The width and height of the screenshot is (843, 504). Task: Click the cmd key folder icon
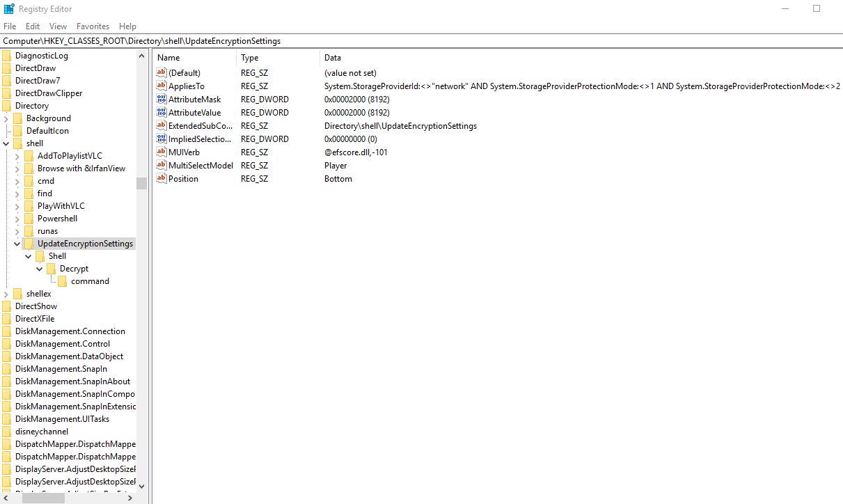pyautogui.click(x=29, y=181)
